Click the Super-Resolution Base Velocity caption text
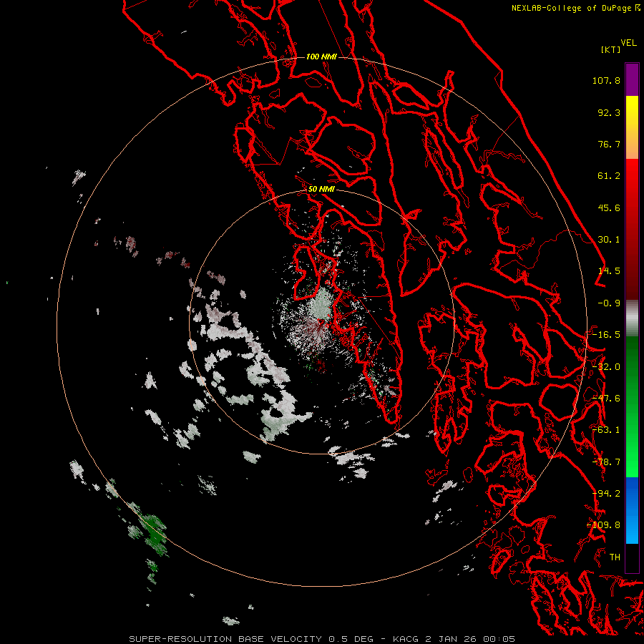Image resolution: width=644 pixels, height=644 pixels. [x=321, y=639]
